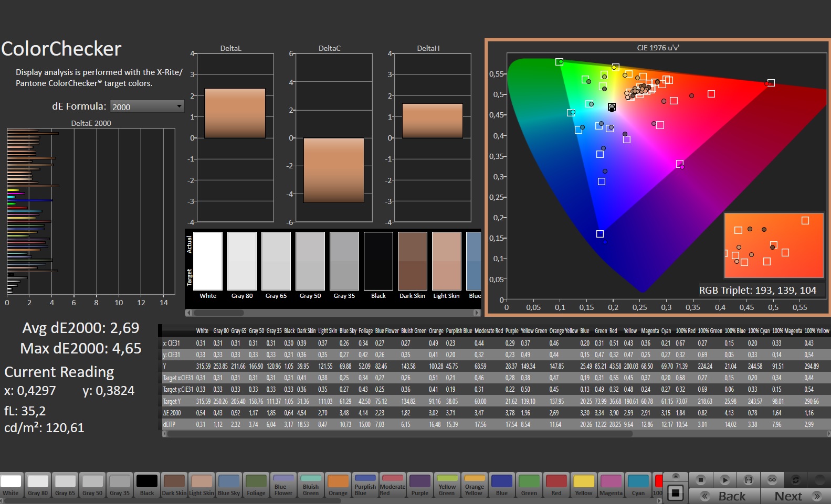Image resolution: width=831 pixels, height=504 pixels.
Task: Open the dE Formula dropdown
Action: 147,106
